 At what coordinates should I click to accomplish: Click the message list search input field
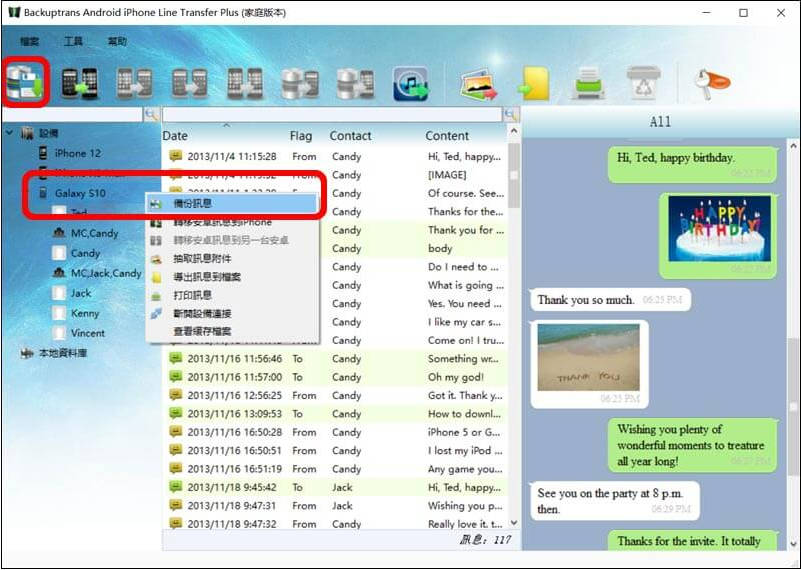point(333,114)
